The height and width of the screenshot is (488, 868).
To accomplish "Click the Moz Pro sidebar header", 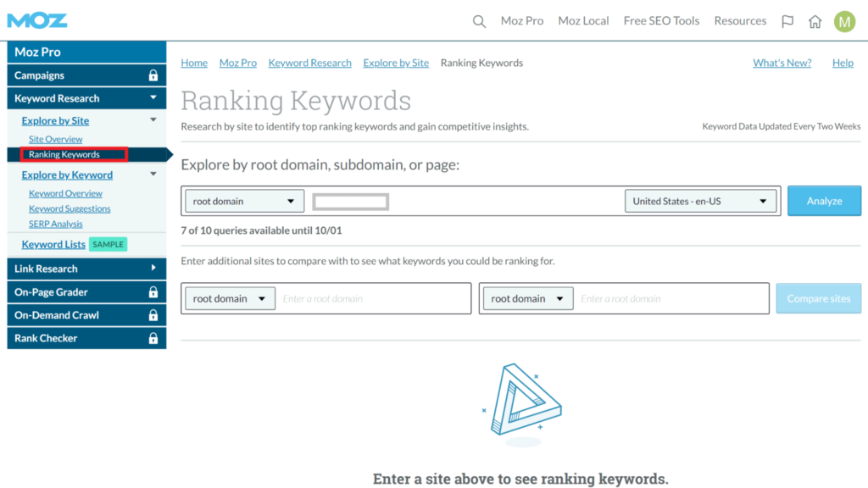I will pyautogui.click(x=87, y=52).
